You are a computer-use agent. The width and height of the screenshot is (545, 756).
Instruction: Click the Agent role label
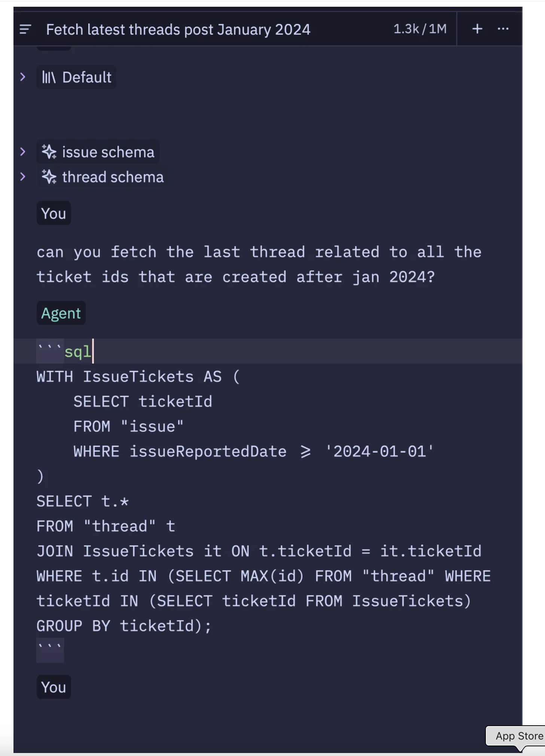click(x=61, y=313)
